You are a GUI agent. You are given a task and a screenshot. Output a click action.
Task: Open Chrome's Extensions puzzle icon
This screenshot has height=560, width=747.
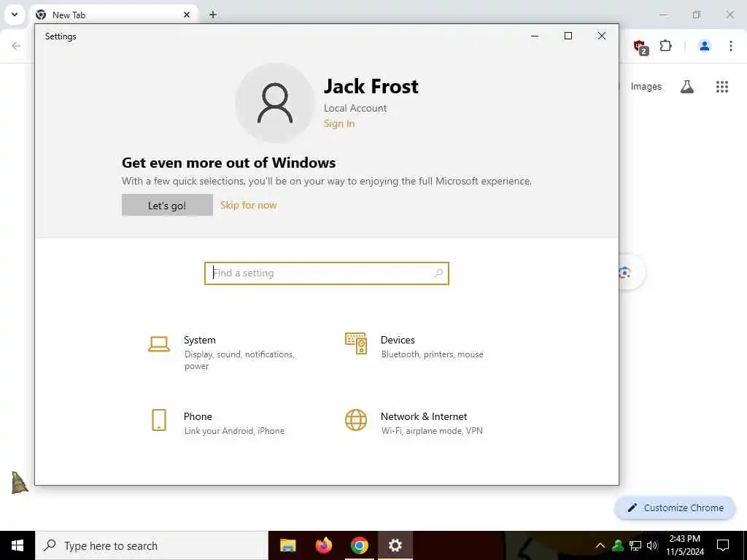pyautogui.click(x=665, y=46)
